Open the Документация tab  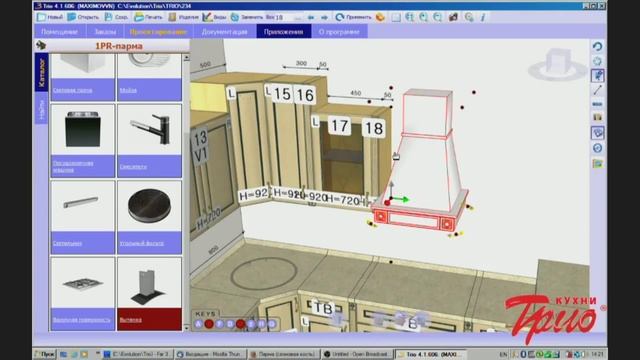click(224, 31)
